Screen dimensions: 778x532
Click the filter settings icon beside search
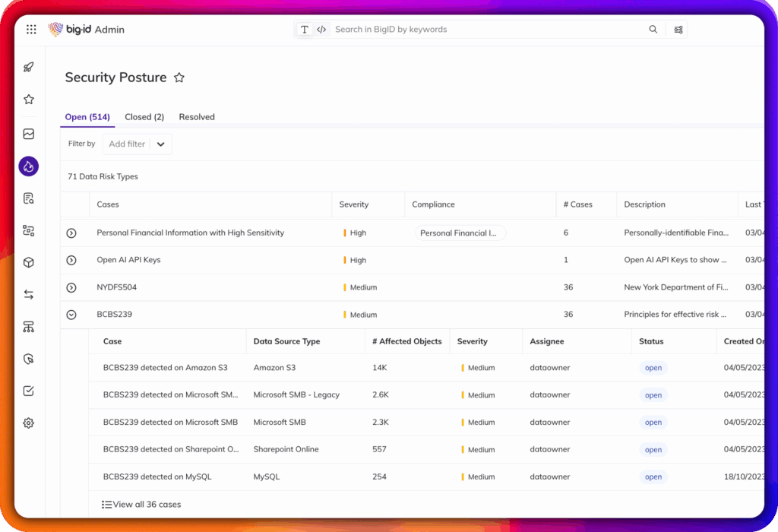pos(678,30)
